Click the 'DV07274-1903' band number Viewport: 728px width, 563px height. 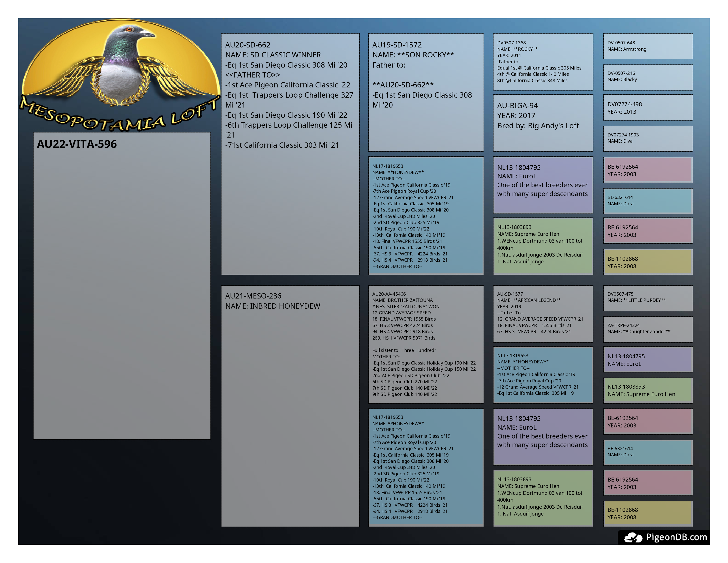tap(623, 135)
